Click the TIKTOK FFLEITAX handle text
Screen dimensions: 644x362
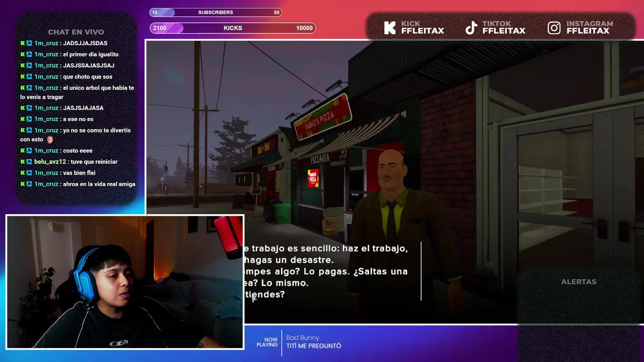(504, 28)
